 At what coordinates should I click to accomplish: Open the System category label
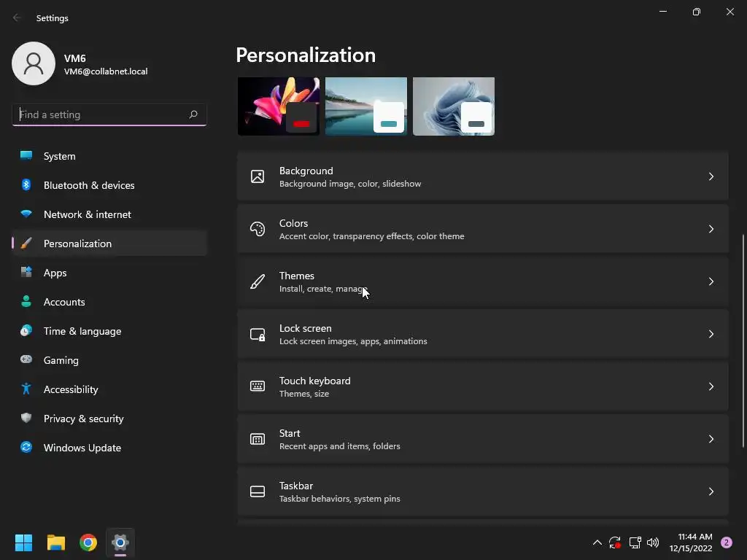point(60,156)
